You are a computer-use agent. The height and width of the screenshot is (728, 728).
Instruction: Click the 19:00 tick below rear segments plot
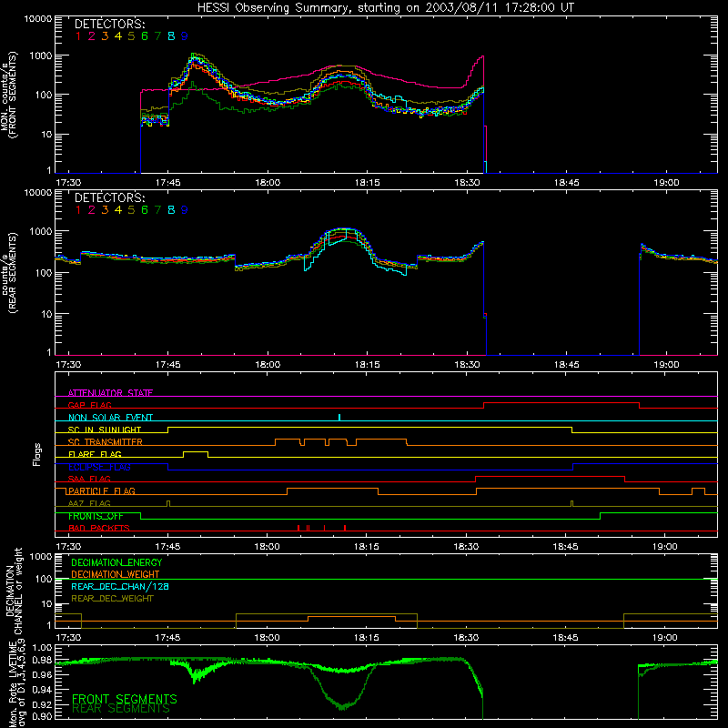[x=666, y=365]
